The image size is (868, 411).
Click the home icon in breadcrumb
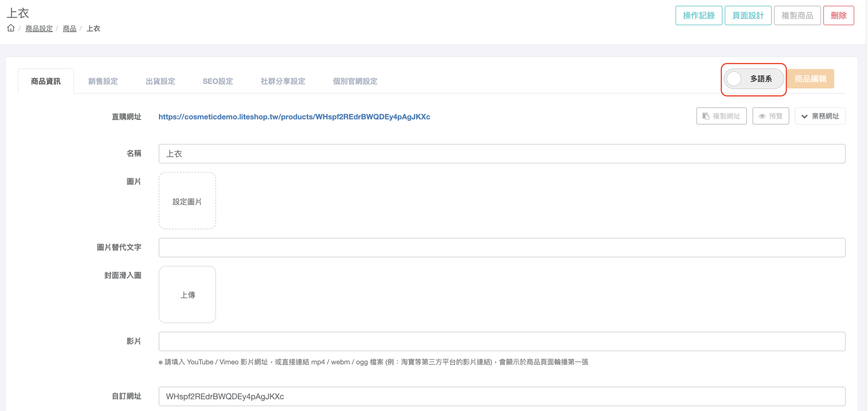(x=11, y=28)
